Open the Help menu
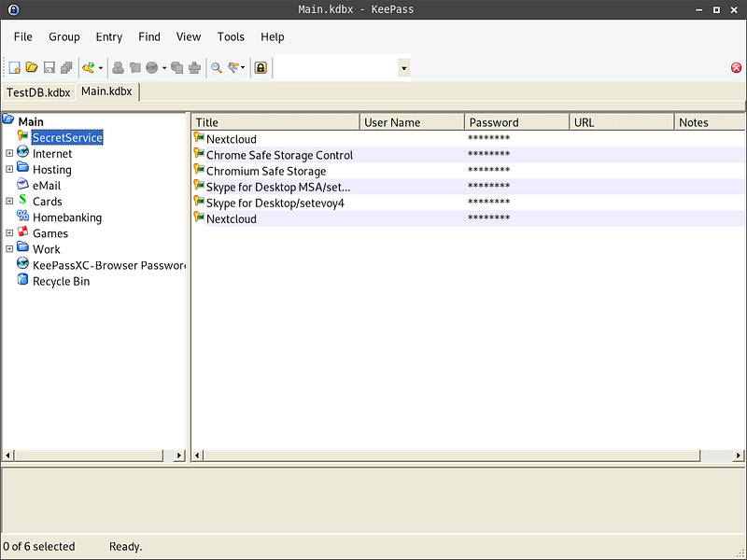Viewport: 747px width, 560px height. 272,36
